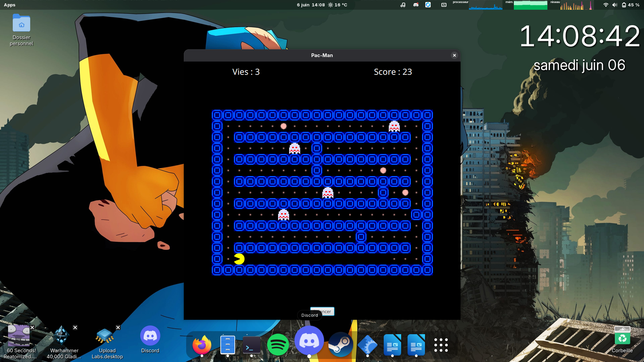Click the blue sync tray icon
The height and width of the screenshot is (362, 644).
[428, 5]
